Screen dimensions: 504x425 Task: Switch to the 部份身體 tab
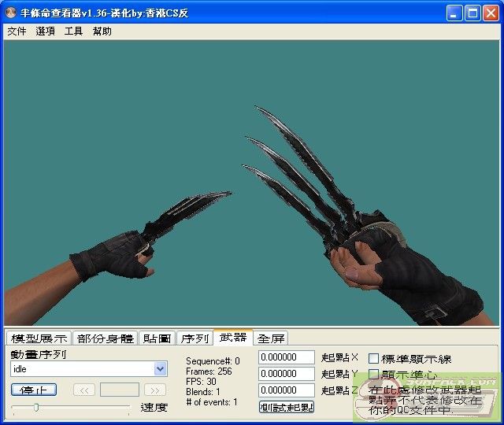click(106, 338)
